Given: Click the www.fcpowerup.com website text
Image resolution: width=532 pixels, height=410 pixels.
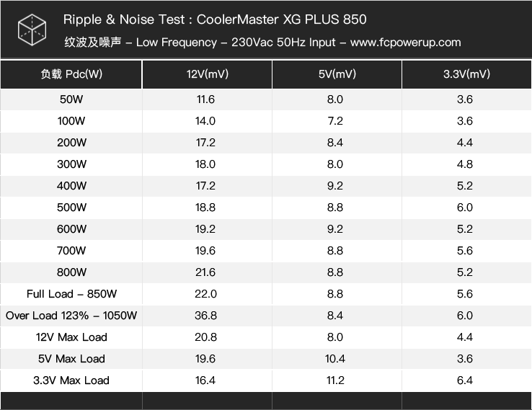Looking at the screenshot, I should (x=405, y=43).
